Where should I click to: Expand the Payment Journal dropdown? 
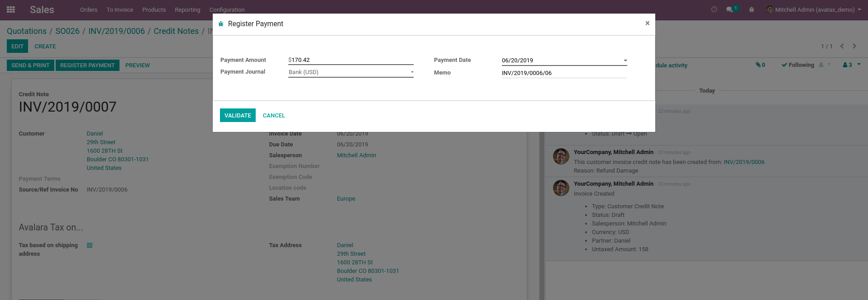(351, 72)
